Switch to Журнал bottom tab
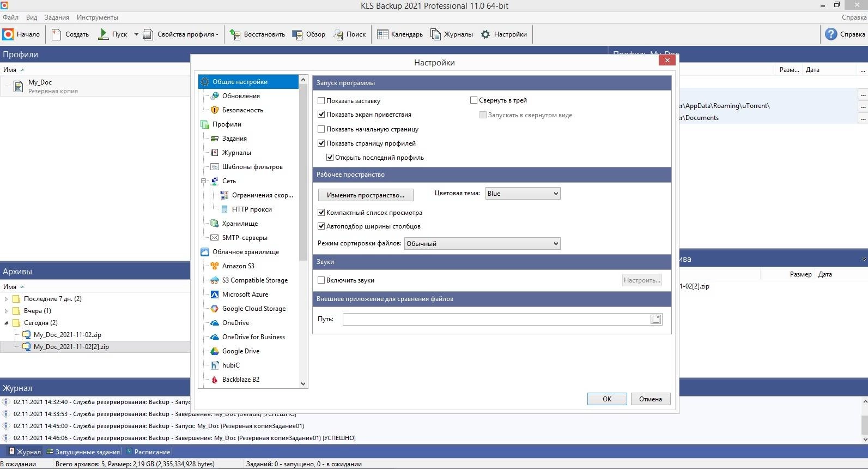The height and width of the screenshot is (469, 868). (25, 452)
